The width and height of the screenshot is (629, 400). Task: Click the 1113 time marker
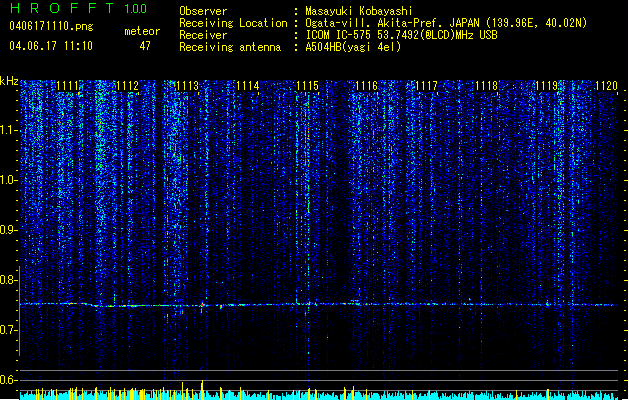(187, 86)
